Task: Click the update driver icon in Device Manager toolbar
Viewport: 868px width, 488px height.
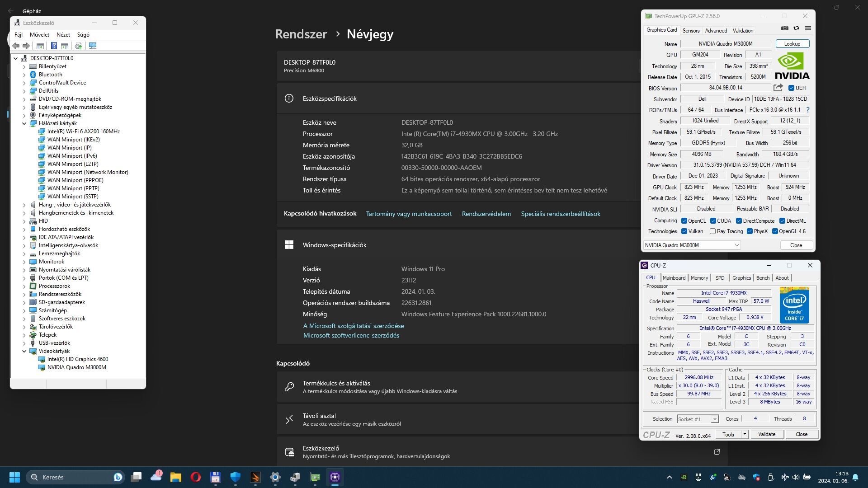Action: point(78,46)
